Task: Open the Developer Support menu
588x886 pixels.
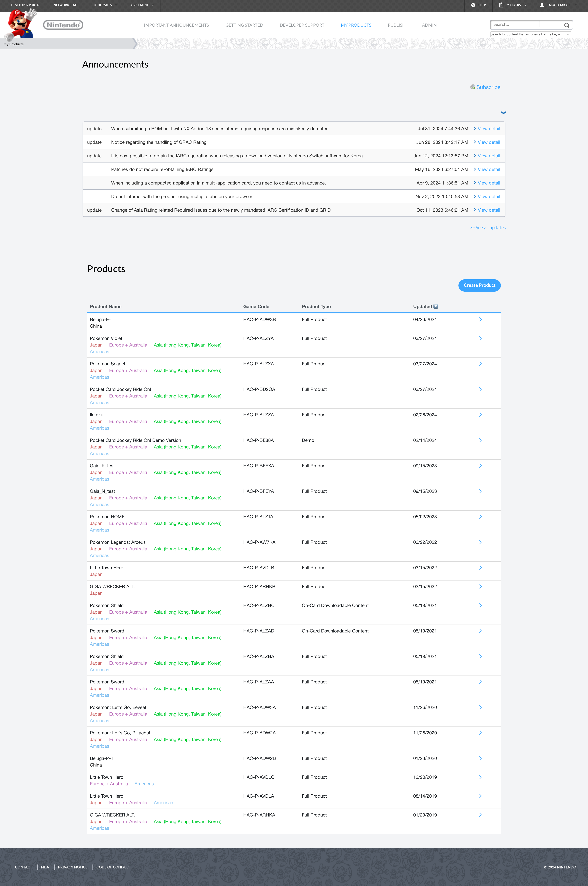Action: [x=302, y=25]
